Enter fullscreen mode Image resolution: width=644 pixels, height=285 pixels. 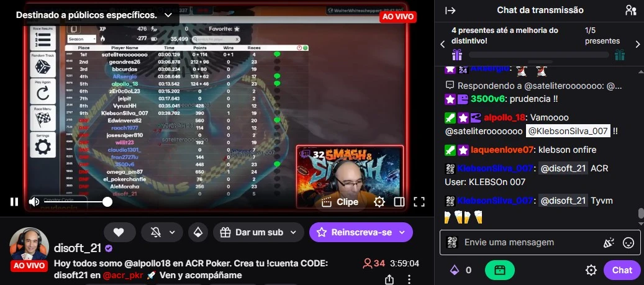point(419,202)
